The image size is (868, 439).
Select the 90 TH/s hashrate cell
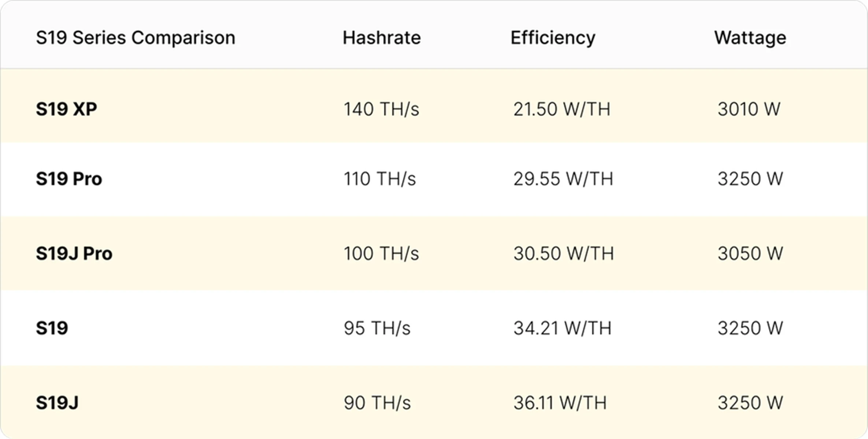point(377,403)
